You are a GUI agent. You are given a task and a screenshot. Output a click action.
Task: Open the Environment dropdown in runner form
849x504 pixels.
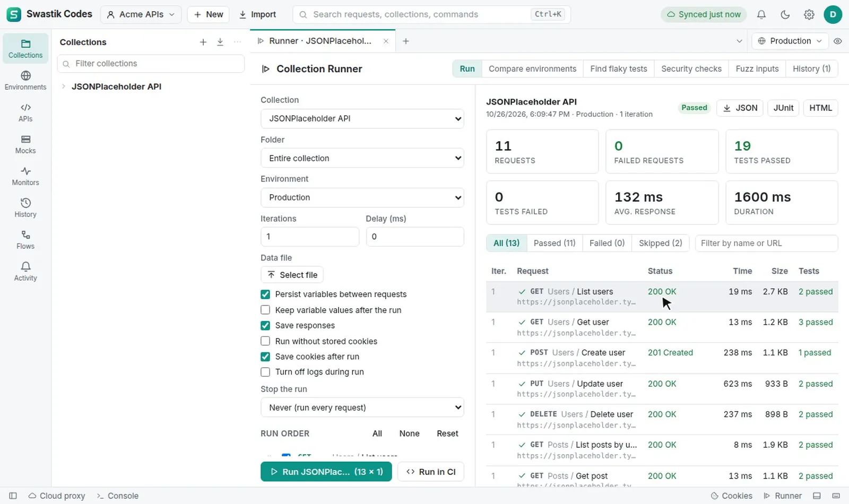362,197
